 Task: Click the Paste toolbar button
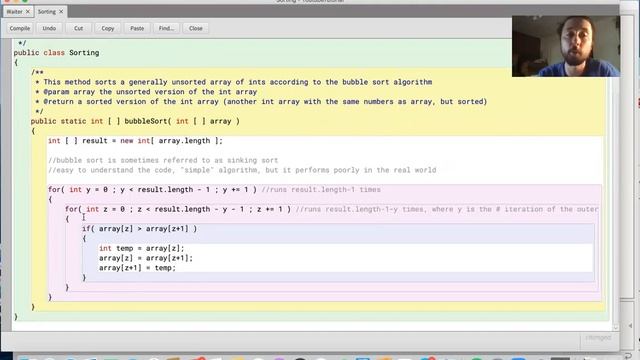[137, 28]
